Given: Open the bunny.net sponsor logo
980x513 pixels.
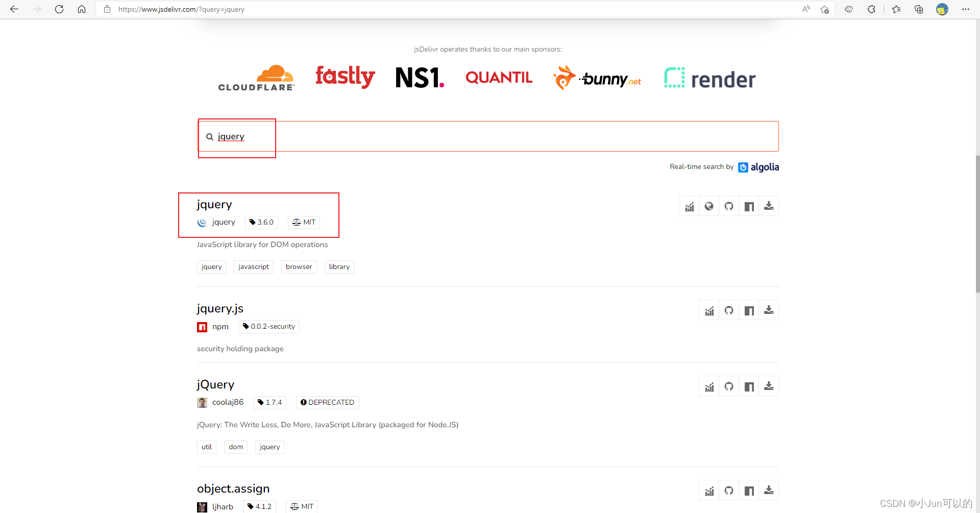Looking at the screenshot, I should [x=597, y=78].
